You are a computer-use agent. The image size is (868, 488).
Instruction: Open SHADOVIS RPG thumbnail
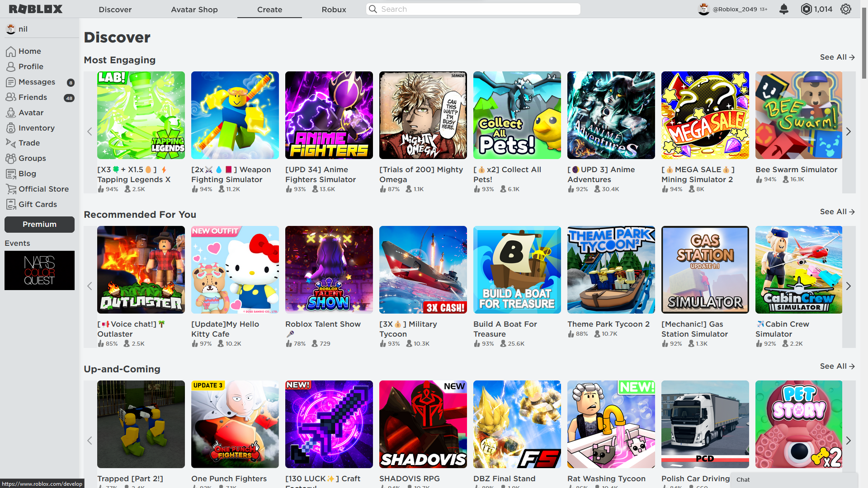point(423,424)
